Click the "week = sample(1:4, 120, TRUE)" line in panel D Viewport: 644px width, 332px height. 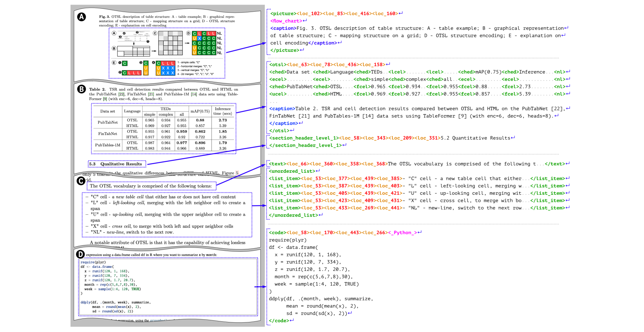point(112,289)
